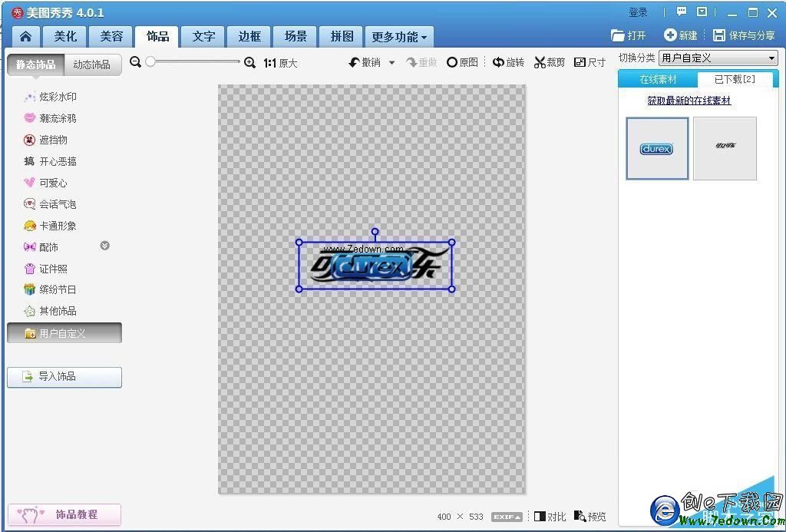
Task: Expand the 更多功能 dropdown menu
Action: tap(399, 37)
